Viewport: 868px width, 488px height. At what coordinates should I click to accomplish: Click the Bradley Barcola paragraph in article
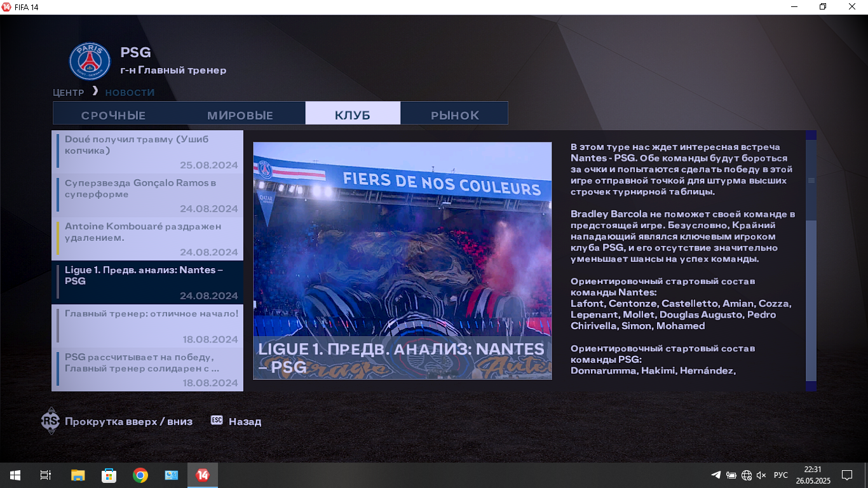click(682, 236)
